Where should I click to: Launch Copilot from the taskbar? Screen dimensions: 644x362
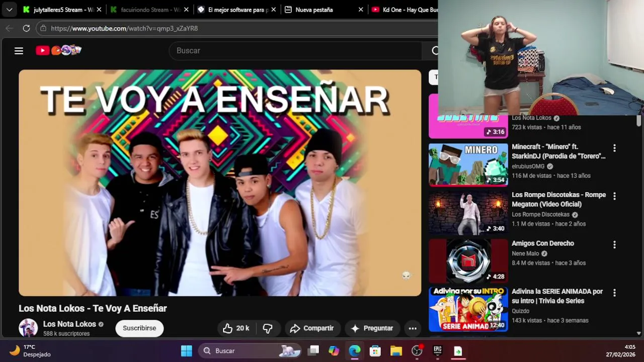point(334,350)
